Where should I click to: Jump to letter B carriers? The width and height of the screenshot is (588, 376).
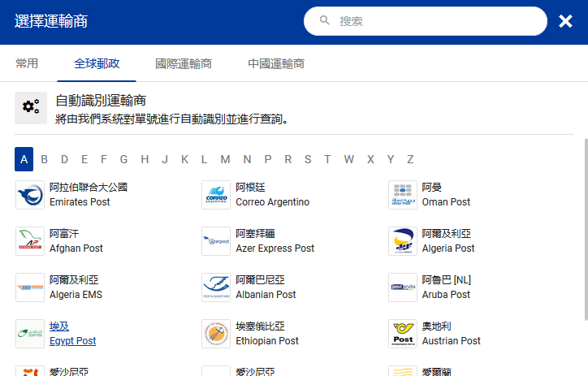(x=44, y=159)
